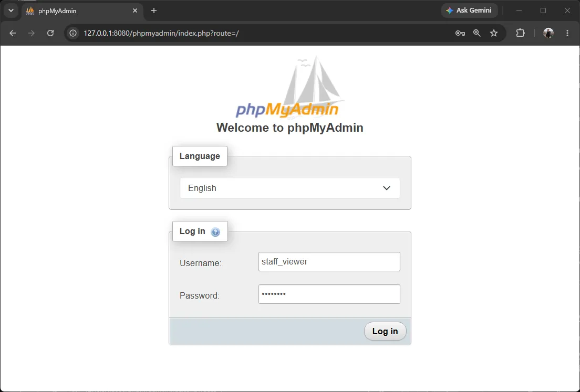
Task: Minimize the Chrome window
Action: point(519,10)
